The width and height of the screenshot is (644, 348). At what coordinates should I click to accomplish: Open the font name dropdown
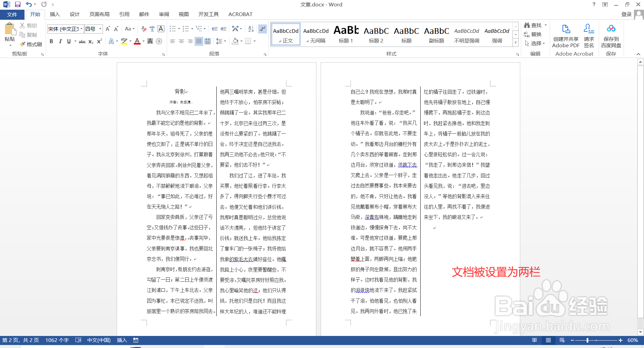[x=82, y=29]
